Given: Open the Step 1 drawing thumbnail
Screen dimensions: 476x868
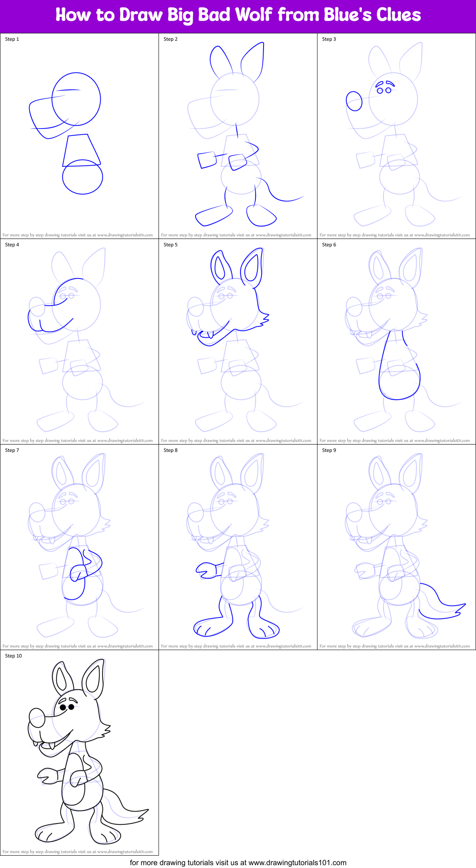Looking at the screenshot, I should [x=79, y=136].
